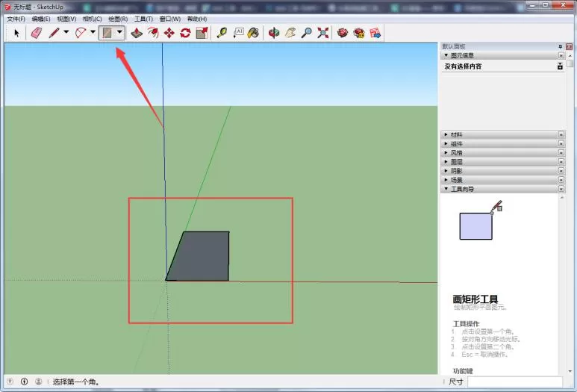Open the 相机(C) menu
Viewport: 577px width, 392px height.
point(92,19)
